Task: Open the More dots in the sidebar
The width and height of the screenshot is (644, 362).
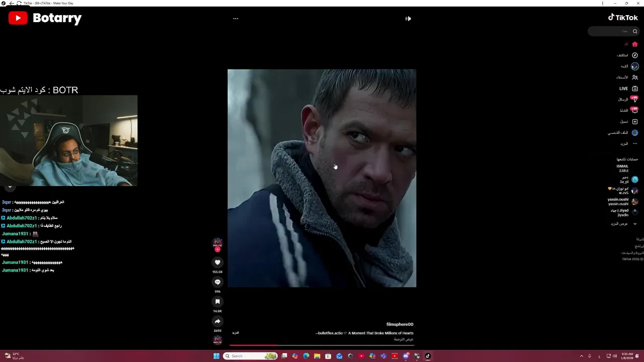Action: 634,144
